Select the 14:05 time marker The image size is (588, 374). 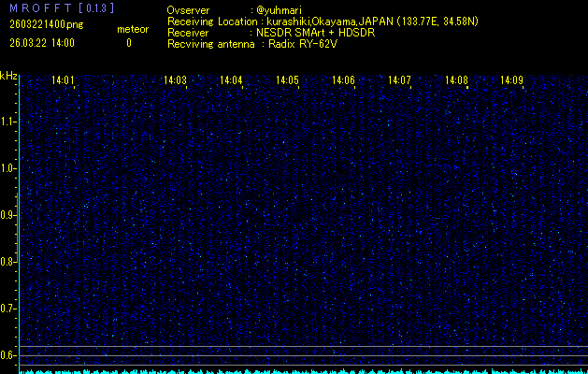pos(287,81)
